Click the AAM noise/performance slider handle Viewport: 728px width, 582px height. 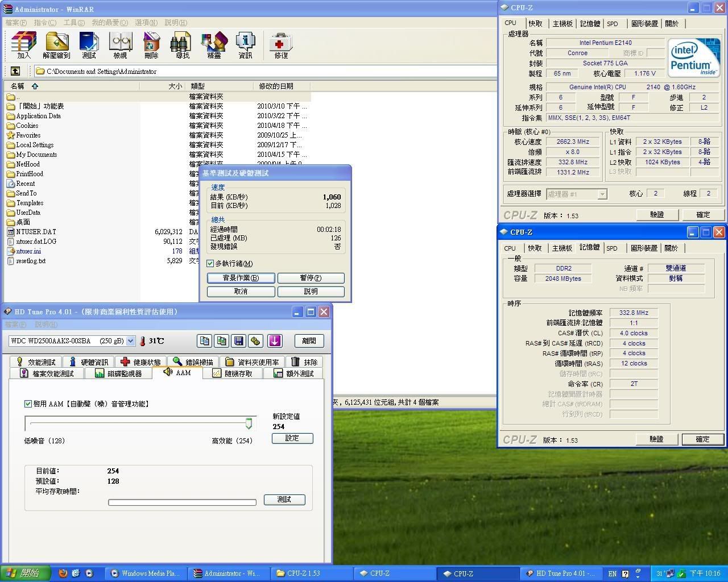[x=249, y=423]
